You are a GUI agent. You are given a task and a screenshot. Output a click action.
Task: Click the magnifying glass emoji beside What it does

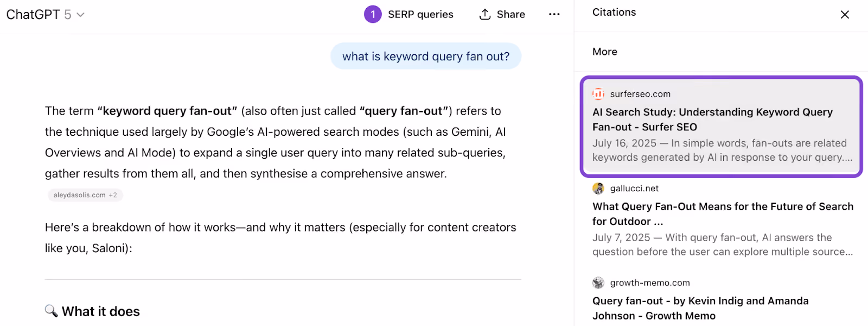pos(52,311)
